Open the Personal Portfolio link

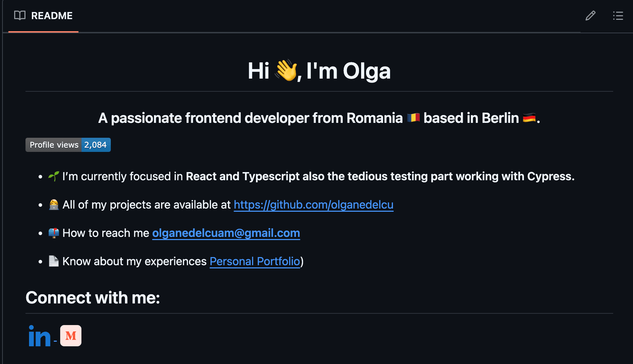tap(255, 261)
